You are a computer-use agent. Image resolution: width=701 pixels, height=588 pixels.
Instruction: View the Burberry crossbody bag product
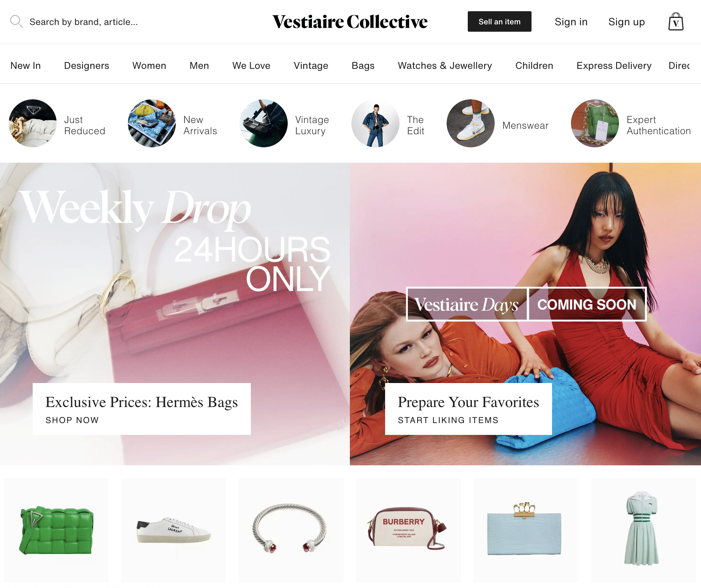(x=408, y=531)
